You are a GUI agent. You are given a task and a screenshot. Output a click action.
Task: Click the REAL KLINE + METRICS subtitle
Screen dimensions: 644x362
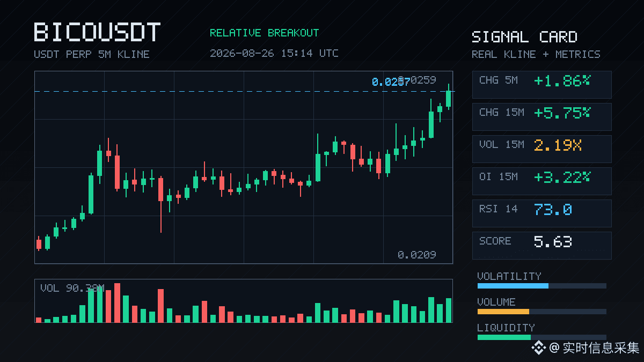[536, 54]
